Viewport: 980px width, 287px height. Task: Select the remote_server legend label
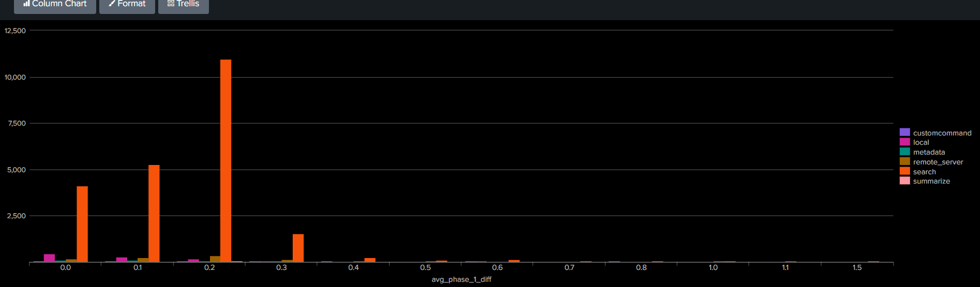tap(938, 162)
